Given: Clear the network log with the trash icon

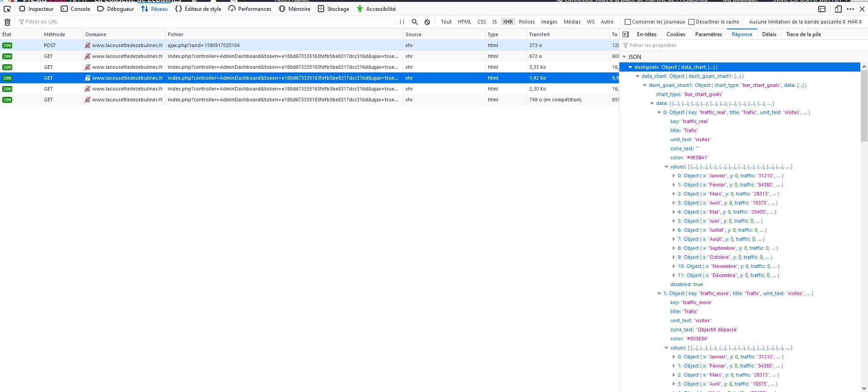Looking at the screenshot, I should [7, 22].
